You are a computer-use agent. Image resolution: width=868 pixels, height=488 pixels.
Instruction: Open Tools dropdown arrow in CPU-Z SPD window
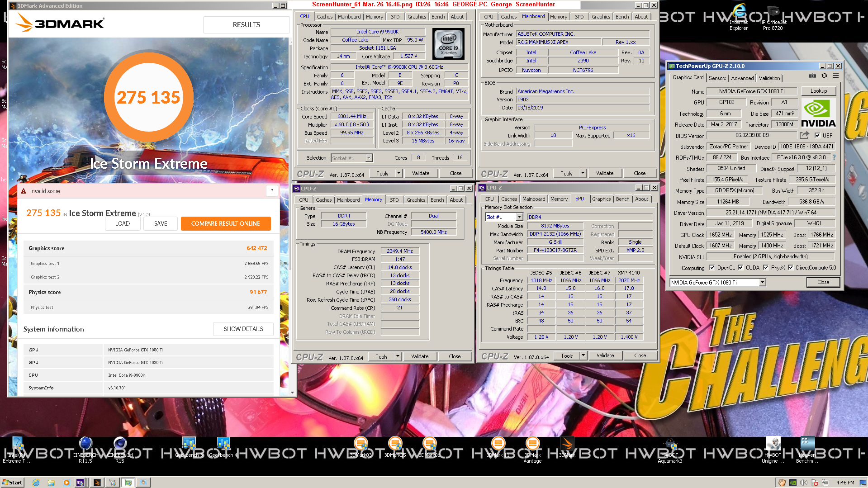pyautogui.click(x=583, y=355)
